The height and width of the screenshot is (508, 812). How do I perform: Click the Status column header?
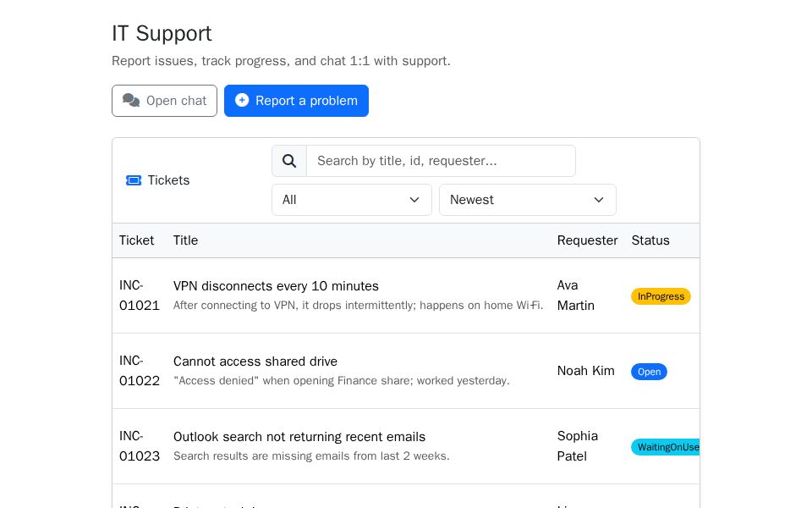click(650, 240)
